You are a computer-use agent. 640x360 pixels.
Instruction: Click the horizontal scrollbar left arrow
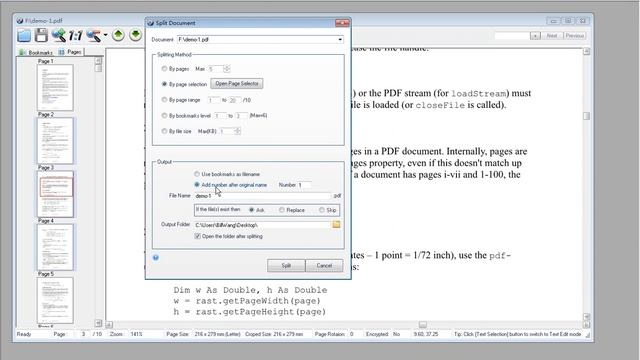109,325
